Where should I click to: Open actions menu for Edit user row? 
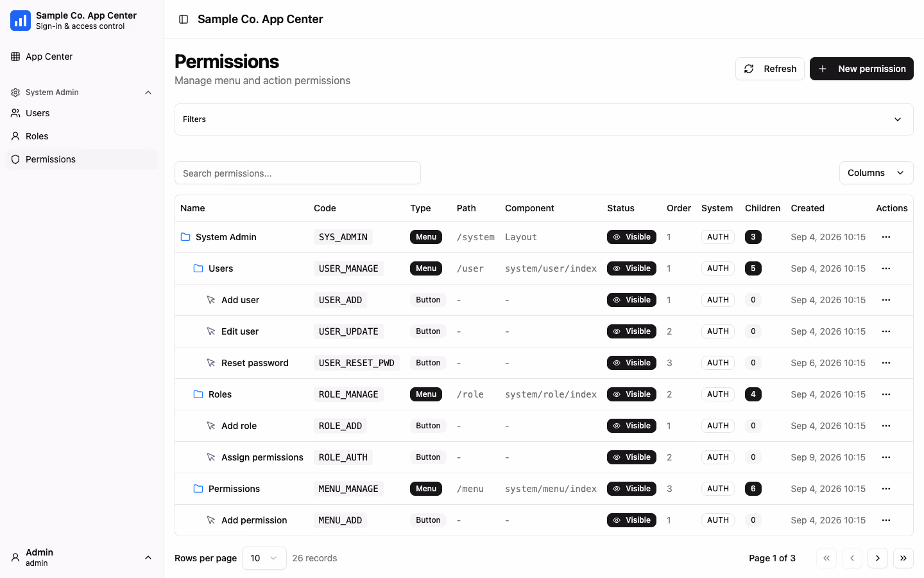(x=886, y=331)
